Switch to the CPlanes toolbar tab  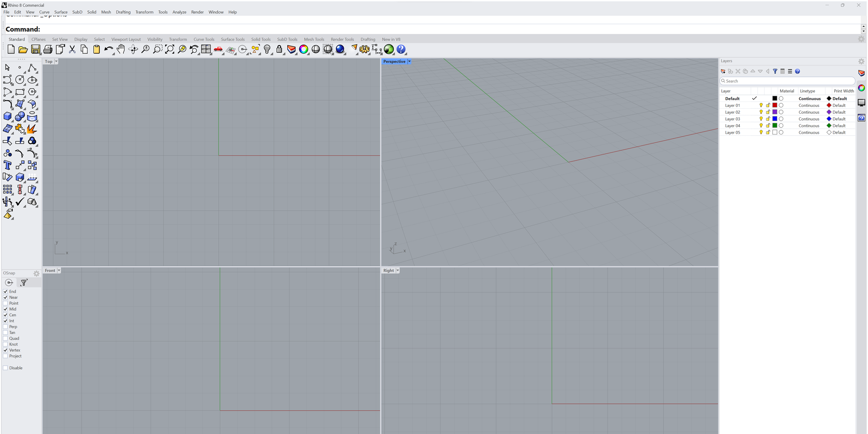pyautogui.click(x=39, y=40)
